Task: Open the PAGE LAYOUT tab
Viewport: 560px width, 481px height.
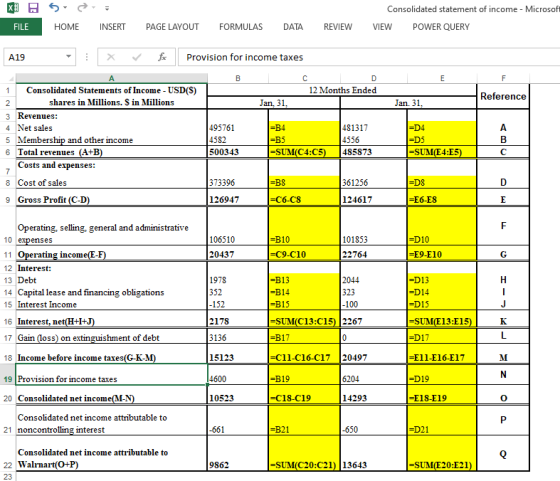Action: (172, 27)
